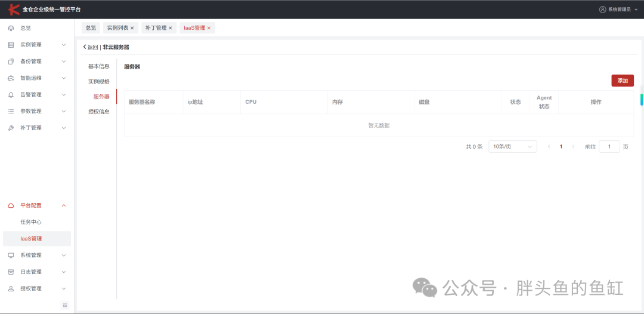644x314 pixels.
Task: Select the 服务器 section tab
Action: [x=101, y=97]
